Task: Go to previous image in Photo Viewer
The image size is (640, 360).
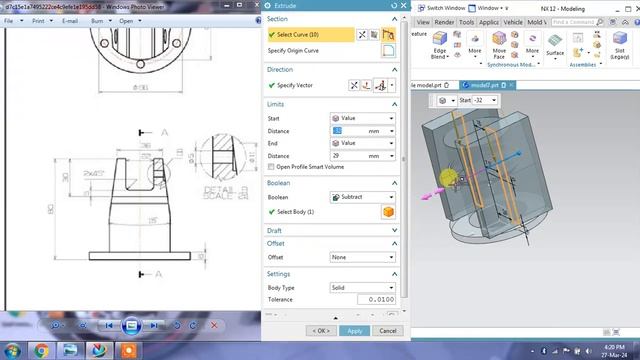Action: pos(109,325)
